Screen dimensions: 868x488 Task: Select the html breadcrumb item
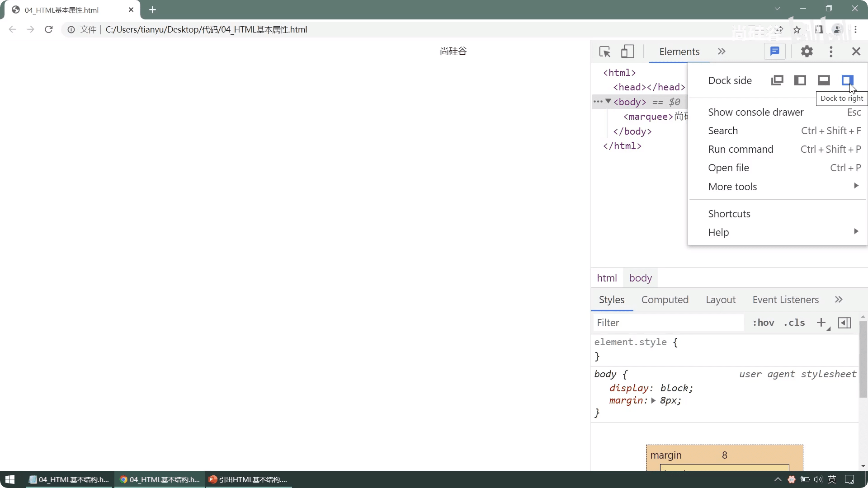(607, 278)
